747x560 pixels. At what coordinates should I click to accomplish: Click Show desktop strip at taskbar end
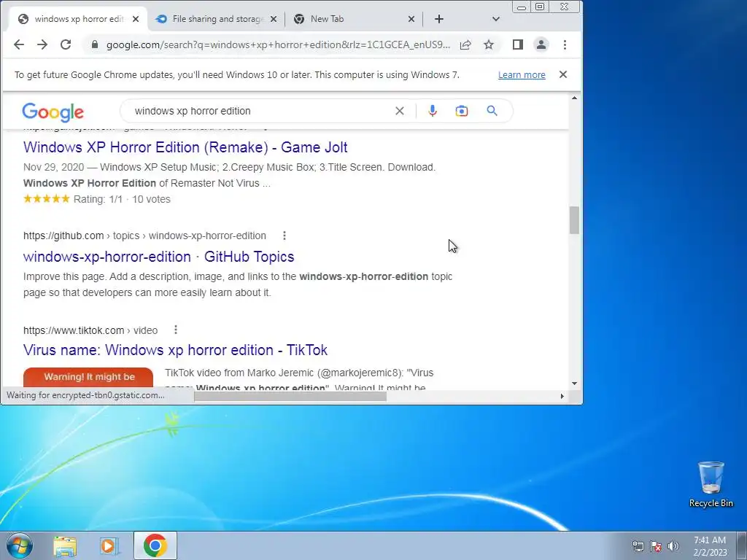tap(741, 545)
